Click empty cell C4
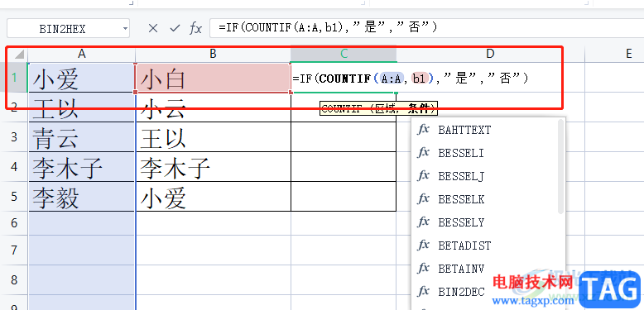 [344, 167]
